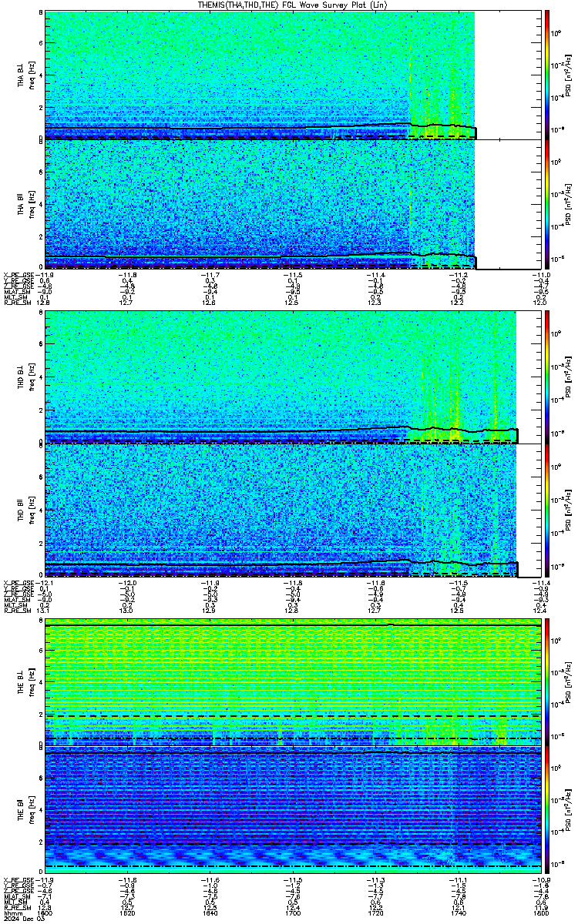The width and height of the screenshot is (578, 924).
Task: Click the 'THE B∥ freq [Hz]' axis label
Action: (25, 810)
